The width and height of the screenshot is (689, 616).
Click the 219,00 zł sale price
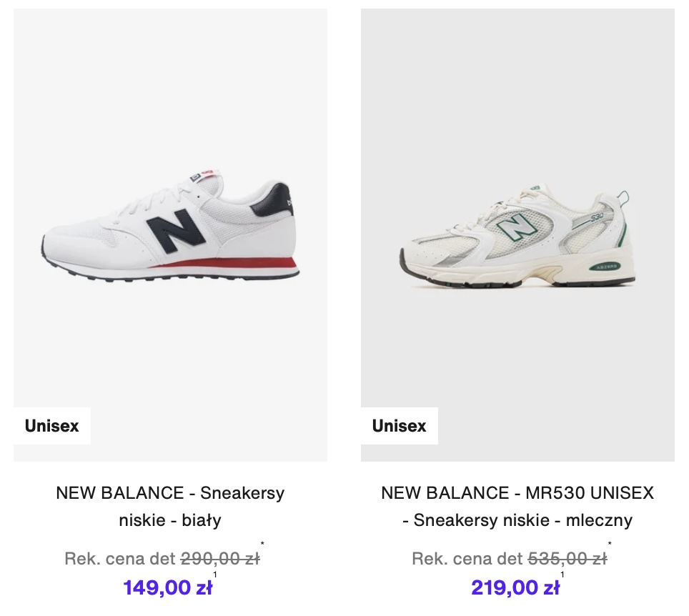tap(515, 588)
